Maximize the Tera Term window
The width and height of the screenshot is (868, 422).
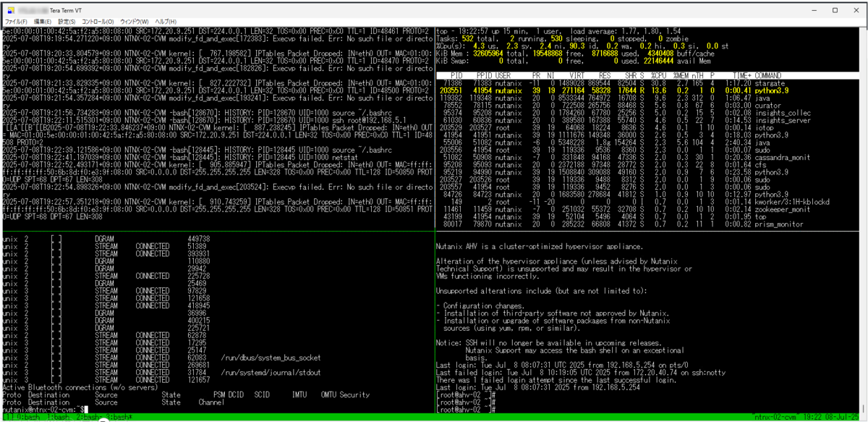[834, 10]
